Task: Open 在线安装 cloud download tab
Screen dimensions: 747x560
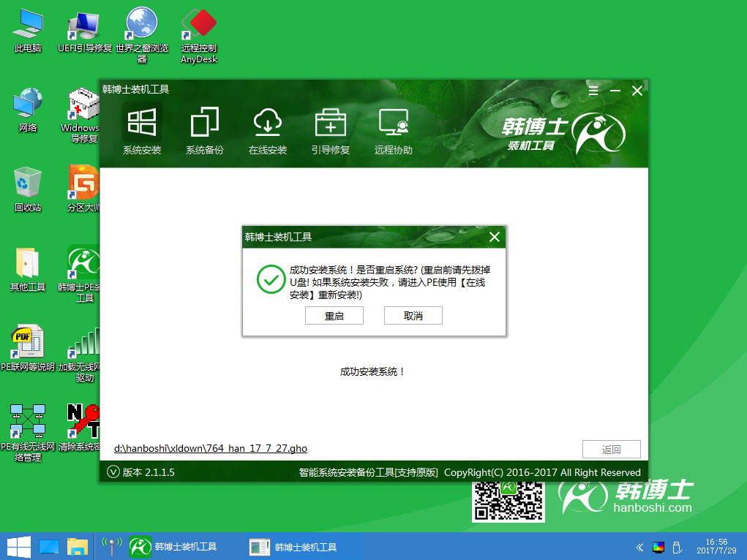Action: pyautogui.click(x=268, y=130)
